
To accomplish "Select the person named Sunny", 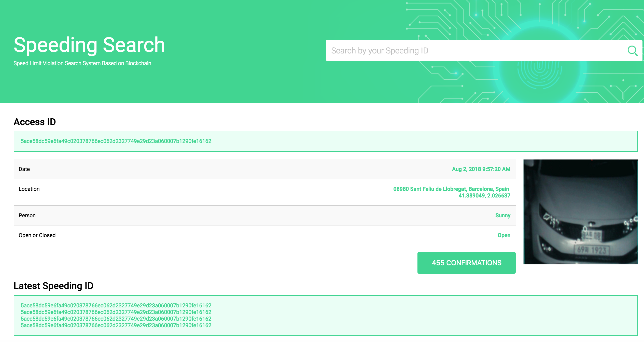I will coord(503,215).
